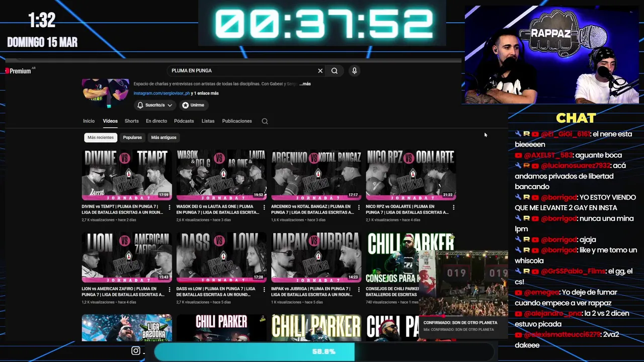Open options menu for DASS vs LOW video
This screenshot has width=644, height=362.
[x=264, y=290]
